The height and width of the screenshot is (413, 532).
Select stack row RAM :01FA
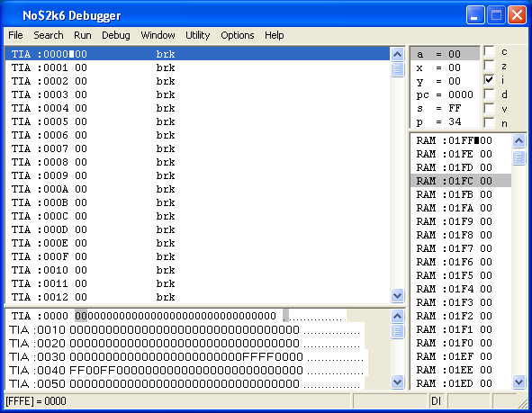[x=461, y=208]
